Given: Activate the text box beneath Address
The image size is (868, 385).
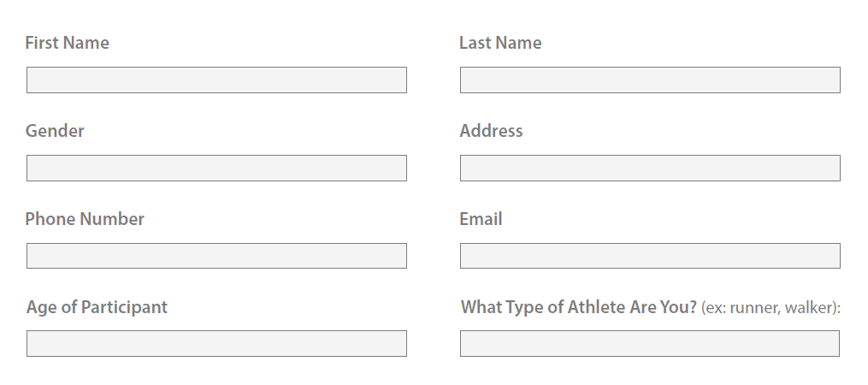Looking at the screenshot, I should [650, 168].
